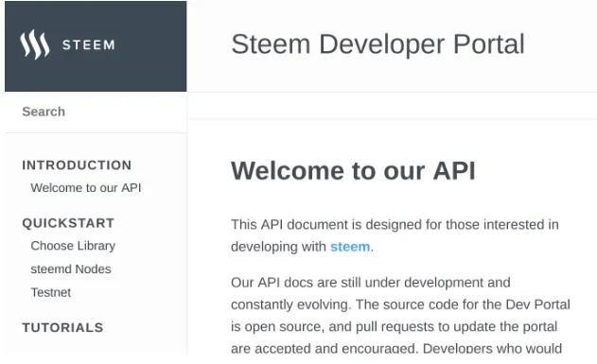The image size is (597, 364).
Task: Click paragraph starting 'Our API docs are still'
Action: click(400, 316)
